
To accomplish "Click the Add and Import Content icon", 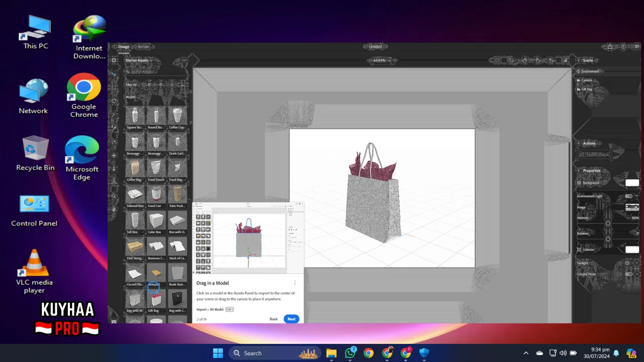I will pos(115,60).
